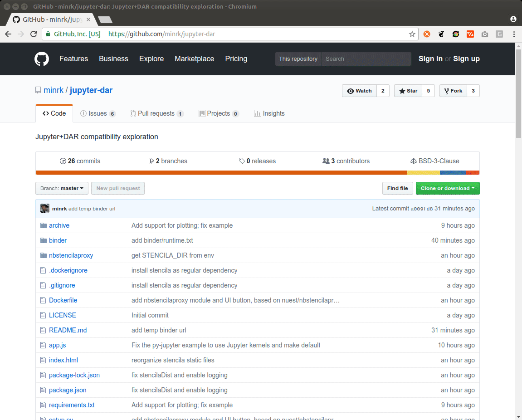Click the archive folder icon

tap(43, 225)
